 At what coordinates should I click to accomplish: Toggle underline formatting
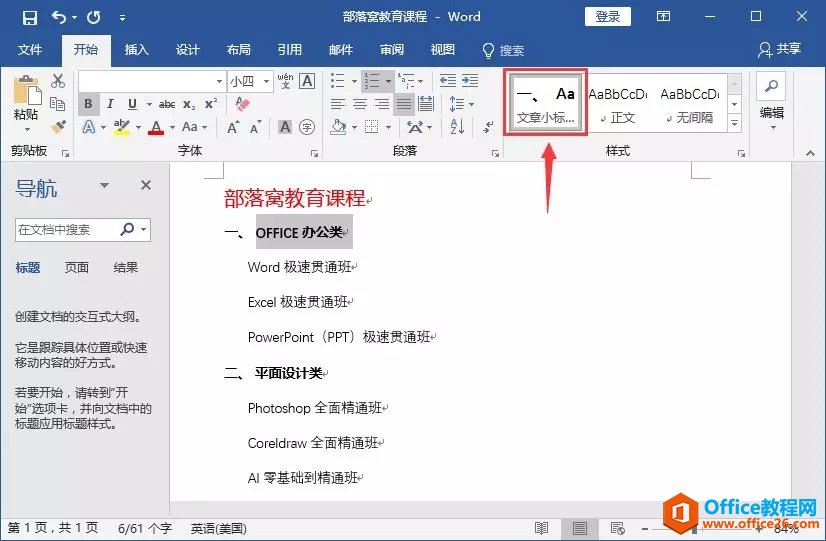tap(132, 104)
